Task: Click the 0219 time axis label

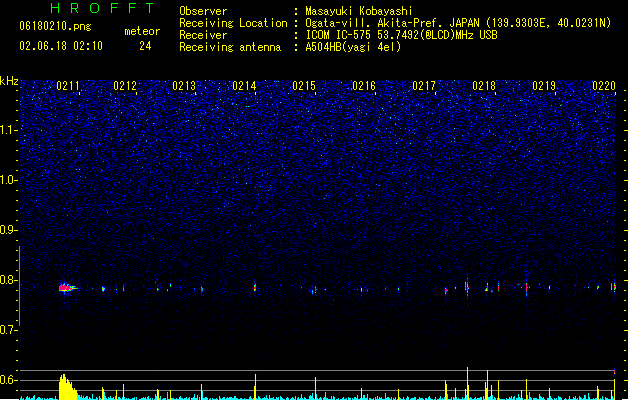Action: pyautogui.click(x=544, y=86)
